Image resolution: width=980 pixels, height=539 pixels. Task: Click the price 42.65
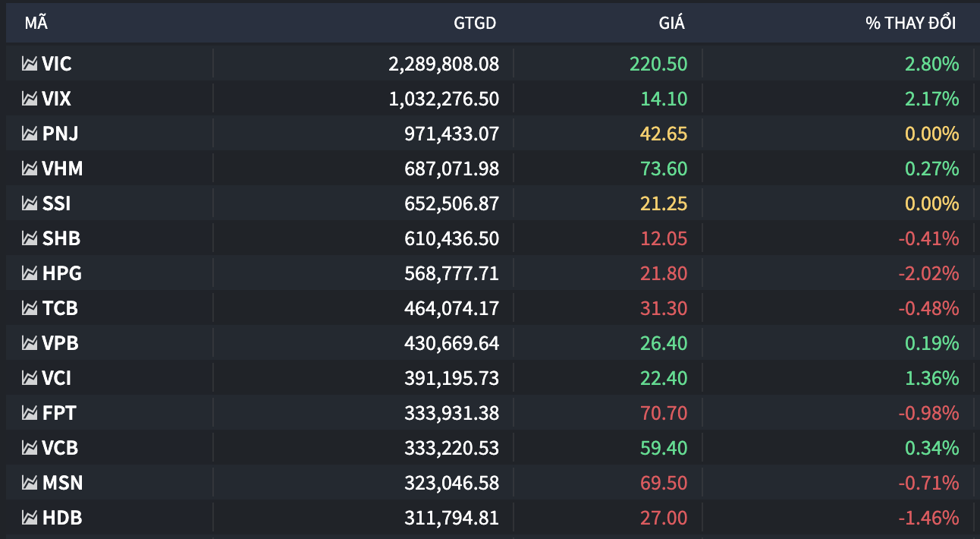point(664,134)
